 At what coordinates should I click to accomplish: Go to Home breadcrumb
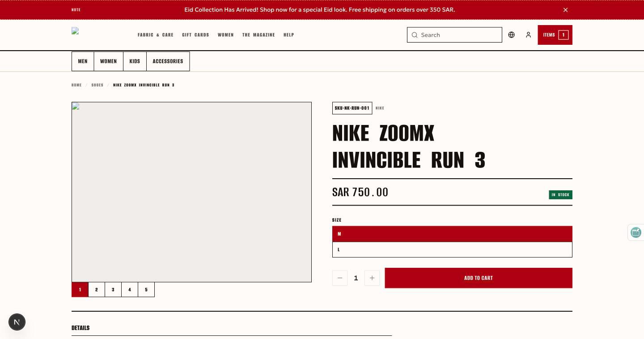coord(76,85)
